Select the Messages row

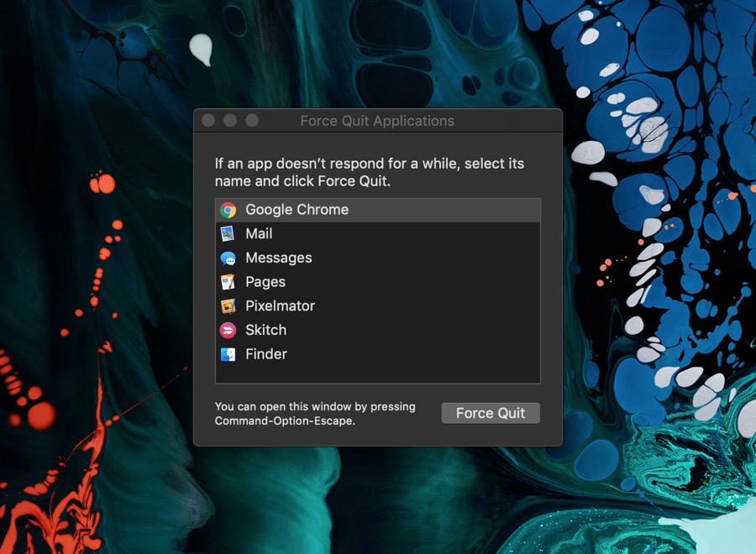click(x=378, y=258)
